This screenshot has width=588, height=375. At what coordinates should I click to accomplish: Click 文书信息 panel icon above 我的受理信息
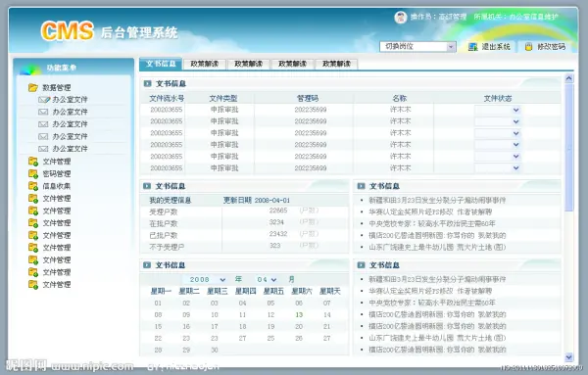(147, 186)
